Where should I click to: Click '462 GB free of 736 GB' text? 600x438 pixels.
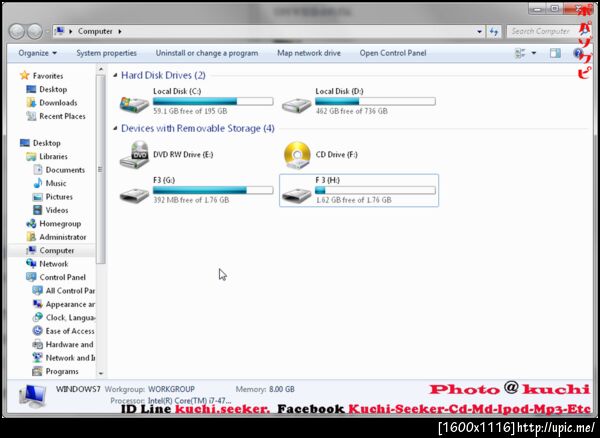click(x=352, y=111)
